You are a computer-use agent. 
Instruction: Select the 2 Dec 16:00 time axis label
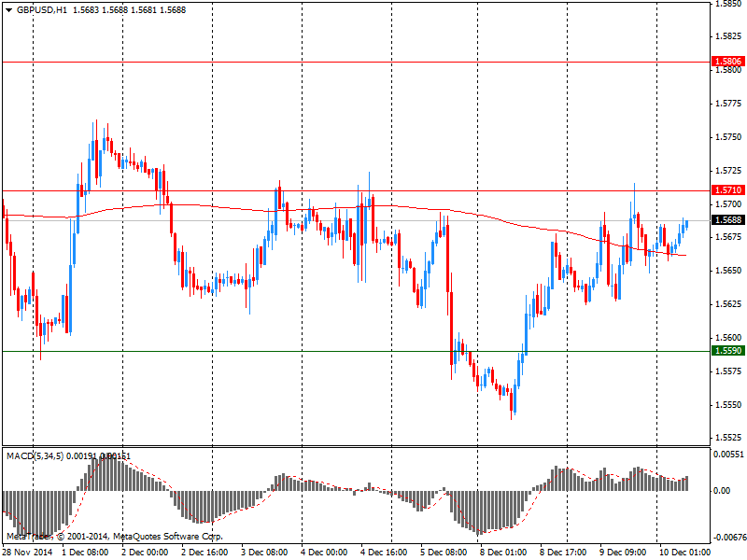[x=204, y=553]
